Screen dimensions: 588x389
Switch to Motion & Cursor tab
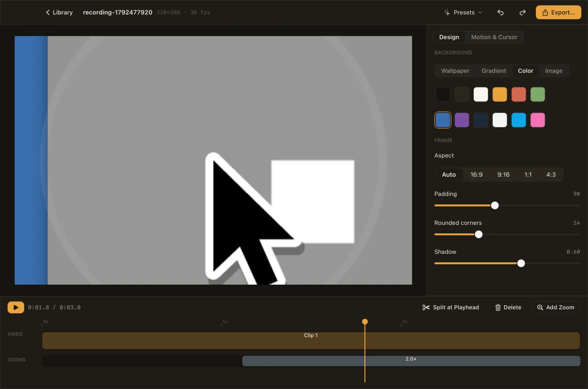click(x=494, y=37)
